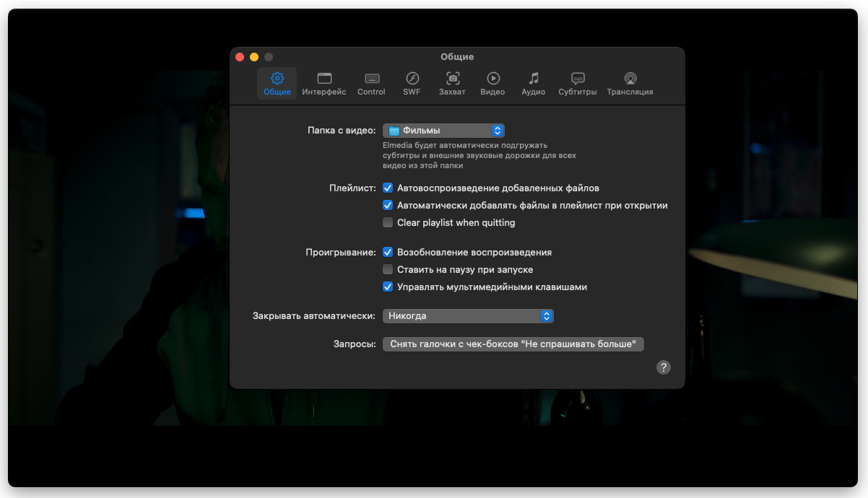
Task: Disable Возобновление воспроизведения checkbox
Action: click(x=388, y=252)
